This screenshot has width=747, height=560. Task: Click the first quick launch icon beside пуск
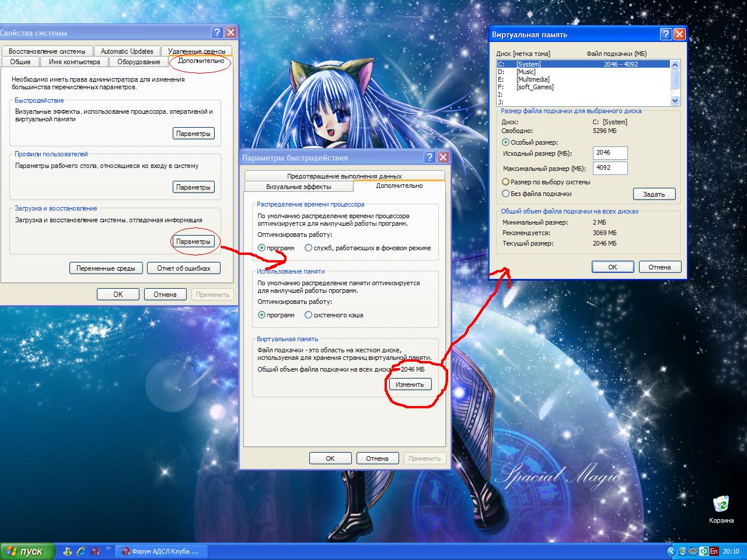point(68,551)
